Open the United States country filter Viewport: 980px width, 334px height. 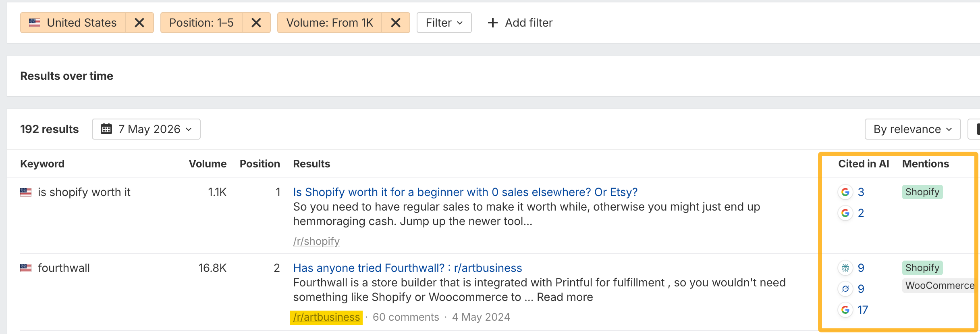pos(73,23)
